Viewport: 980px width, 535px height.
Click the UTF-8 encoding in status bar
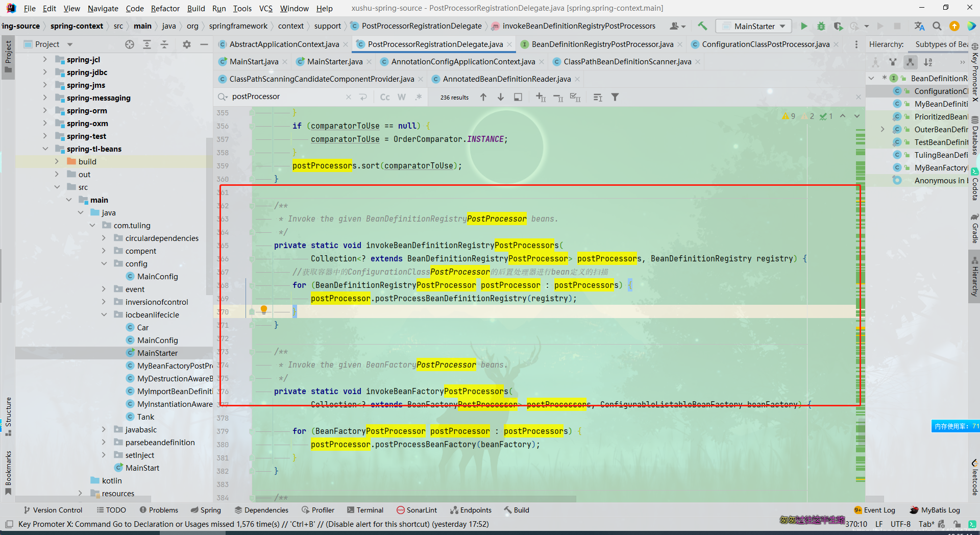click(901, 524)
